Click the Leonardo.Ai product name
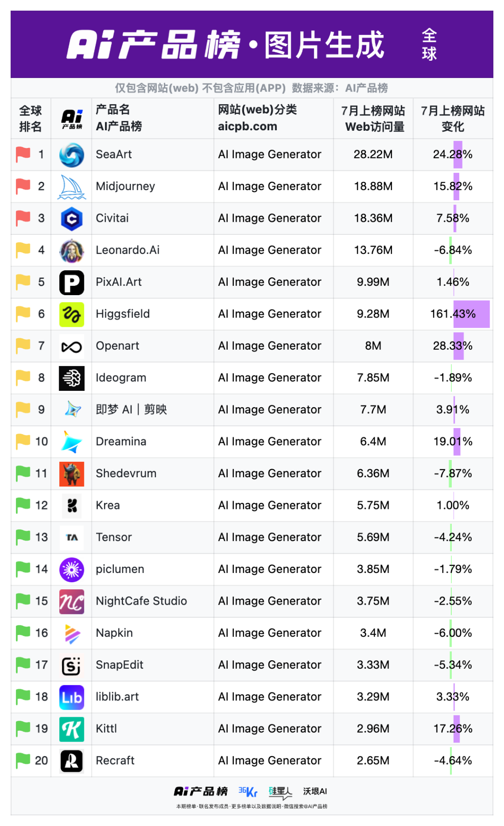 pyautogui.click(x=127, y=250)
